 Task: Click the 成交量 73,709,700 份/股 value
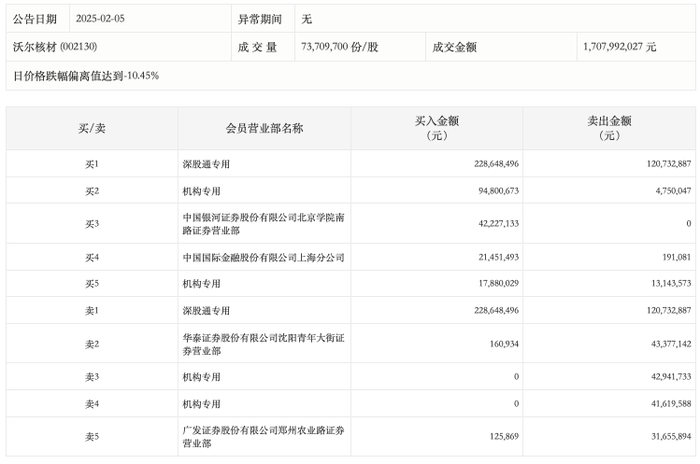coord(340,46)
